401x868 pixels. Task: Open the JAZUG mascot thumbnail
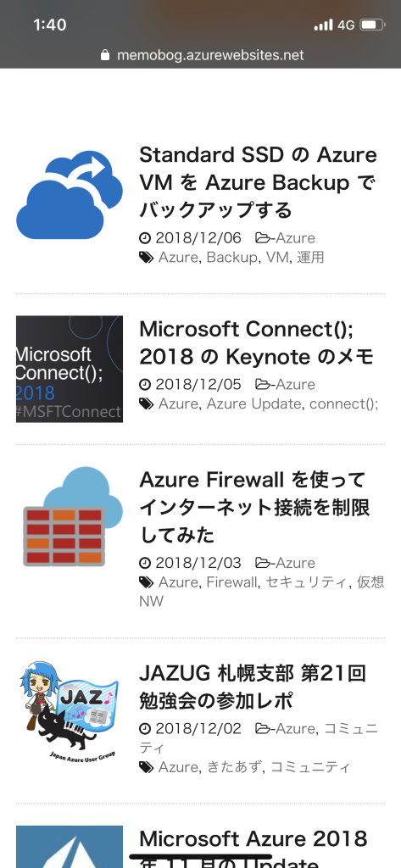pyautogui.click(x=70, y=712)
